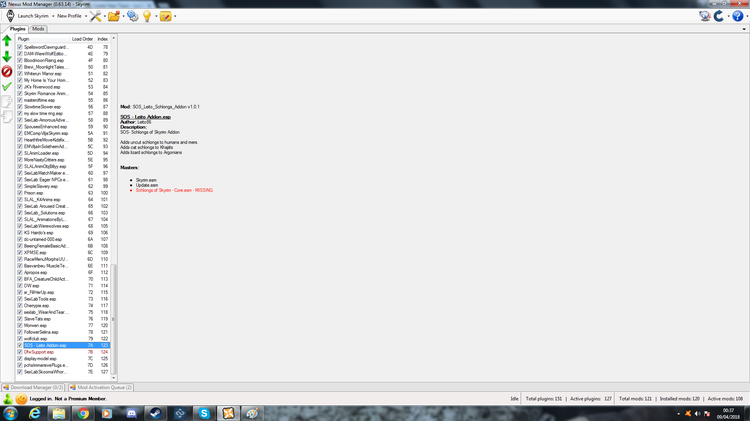This screenshot has width=750, height=421.
Task: Open the Windows Start menu
Action: click(10, 413)
